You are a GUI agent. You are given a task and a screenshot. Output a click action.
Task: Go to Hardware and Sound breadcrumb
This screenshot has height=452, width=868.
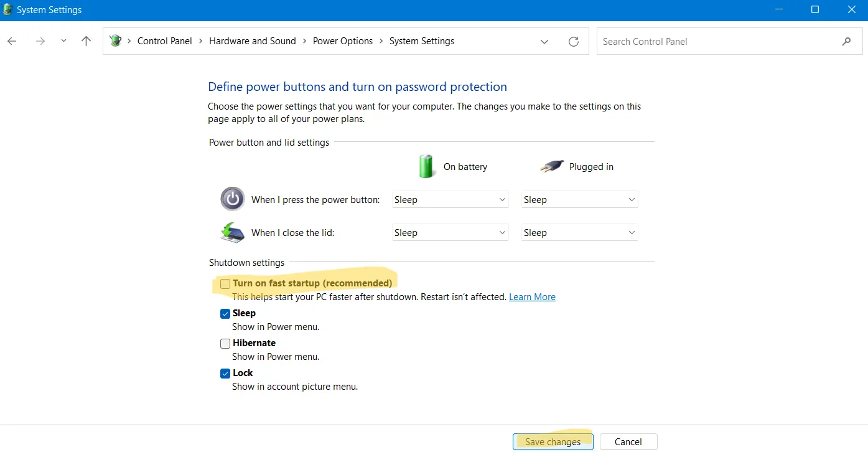tap(253, 41)
